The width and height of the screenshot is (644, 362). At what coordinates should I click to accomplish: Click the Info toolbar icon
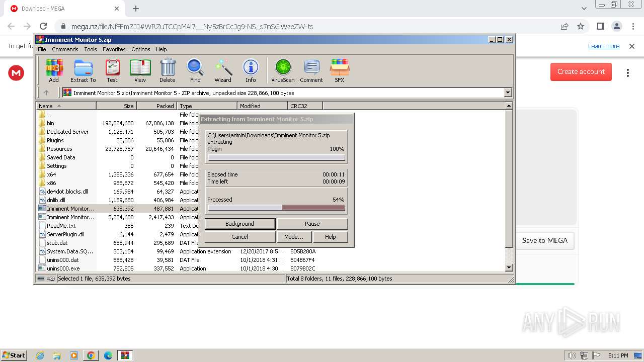click(x=251, y=70)
